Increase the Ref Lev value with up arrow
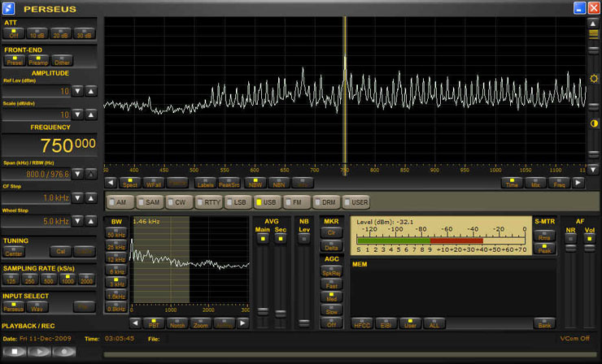This screenshot has width=602, height=364. point(91,91)
